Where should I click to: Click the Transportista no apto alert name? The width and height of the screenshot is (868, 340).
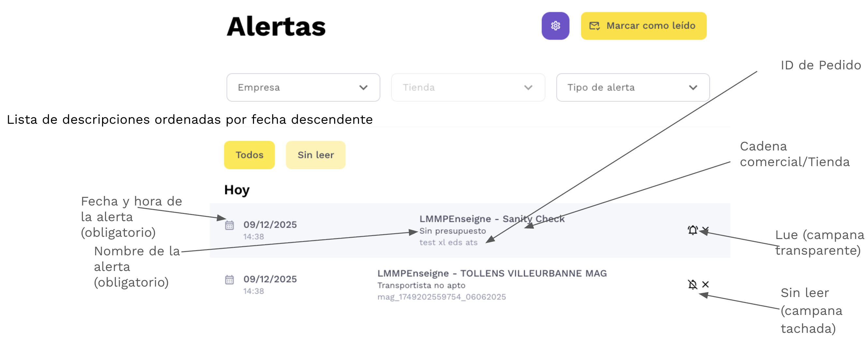point(421,286)
